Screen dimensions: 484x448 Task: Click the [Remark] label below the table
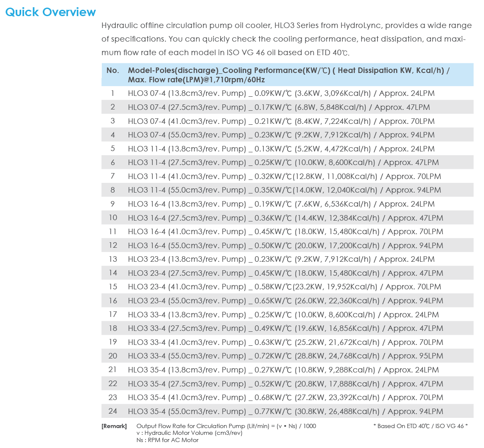tap(114, 426)
